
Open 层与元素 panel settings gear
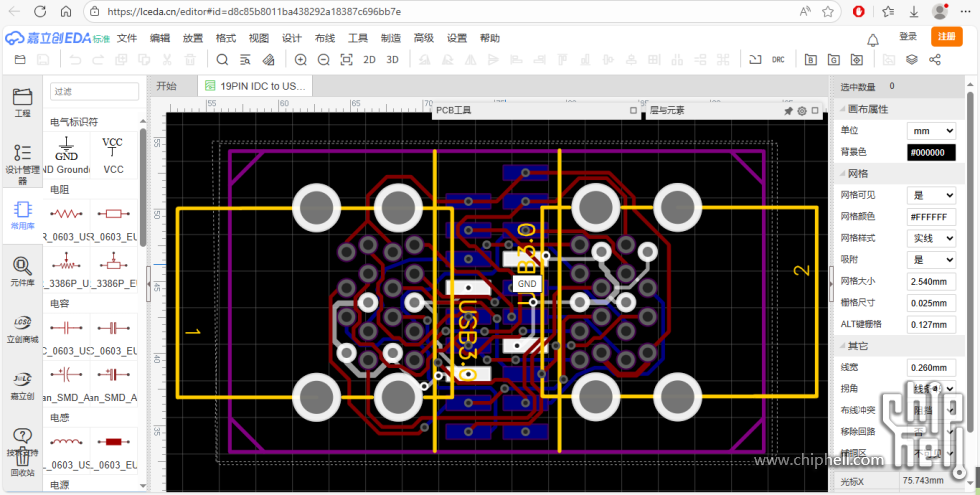click(802, 111)
